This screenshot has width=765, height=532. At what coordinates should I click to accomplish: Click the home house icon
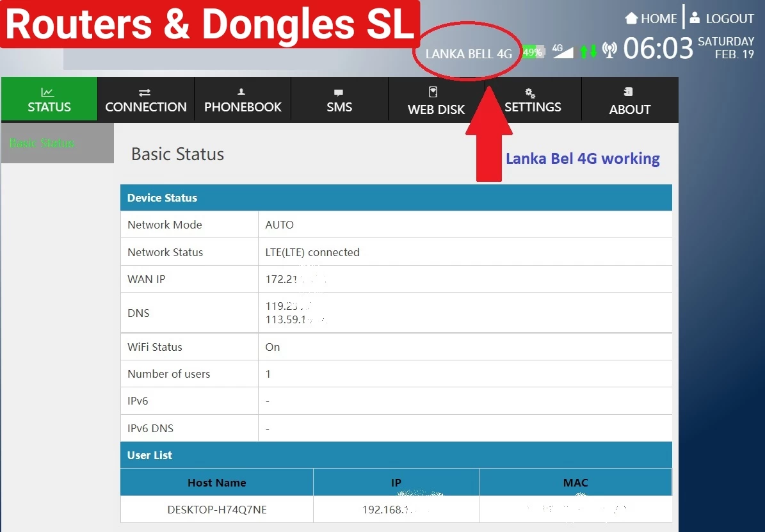pos(631,18)
